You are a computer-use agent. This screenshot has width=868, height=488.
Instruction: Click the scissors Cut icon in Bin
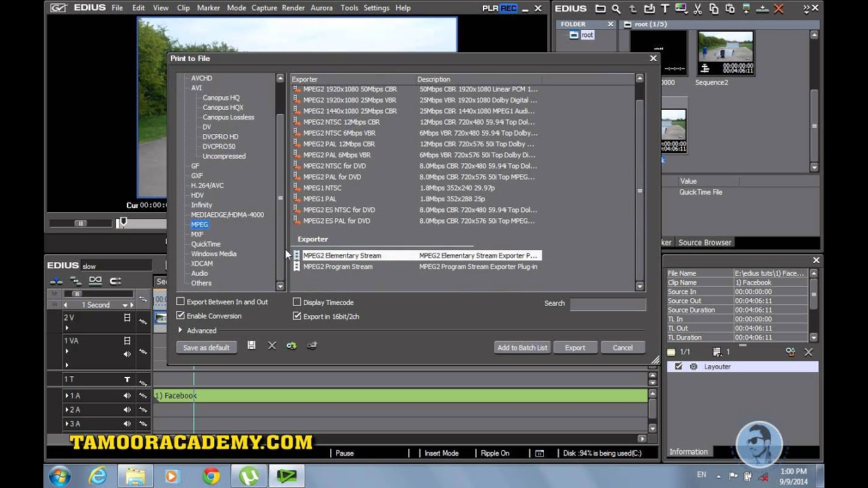click(x=697, y=8)
